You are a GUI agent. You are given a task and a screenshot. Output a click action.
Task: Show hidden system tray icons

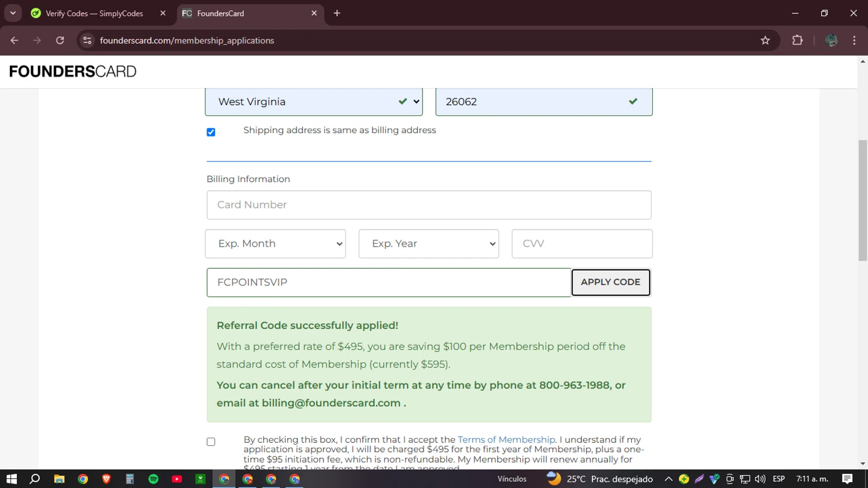(x=668, y=479)
